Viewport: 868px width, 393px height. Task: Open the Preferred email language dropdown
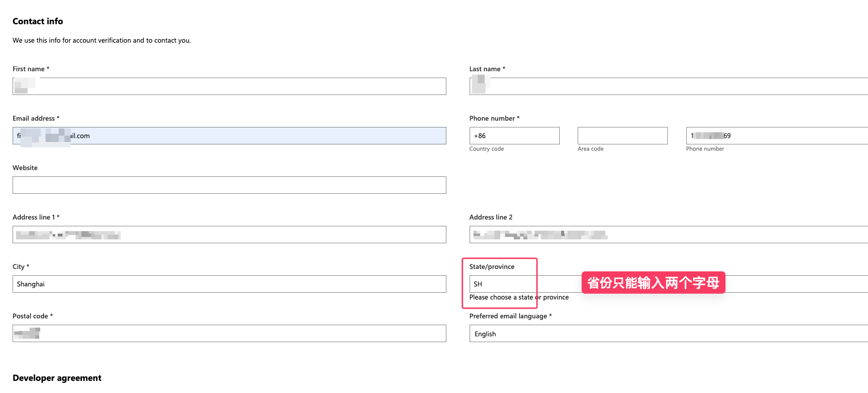[669, 334]
